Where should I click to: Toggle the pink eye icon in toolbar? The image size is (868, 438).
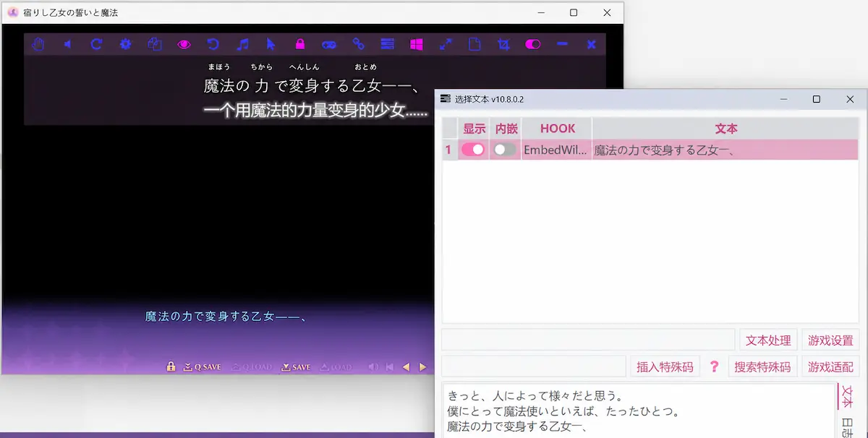click(184, 45)
